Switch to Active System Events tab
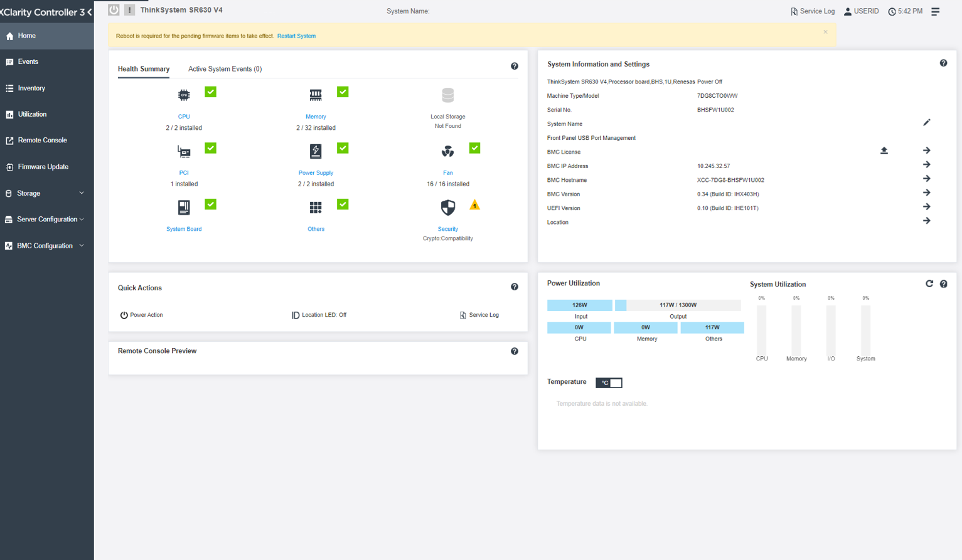The height and width of the screenshot is (560, 962). 225,69
